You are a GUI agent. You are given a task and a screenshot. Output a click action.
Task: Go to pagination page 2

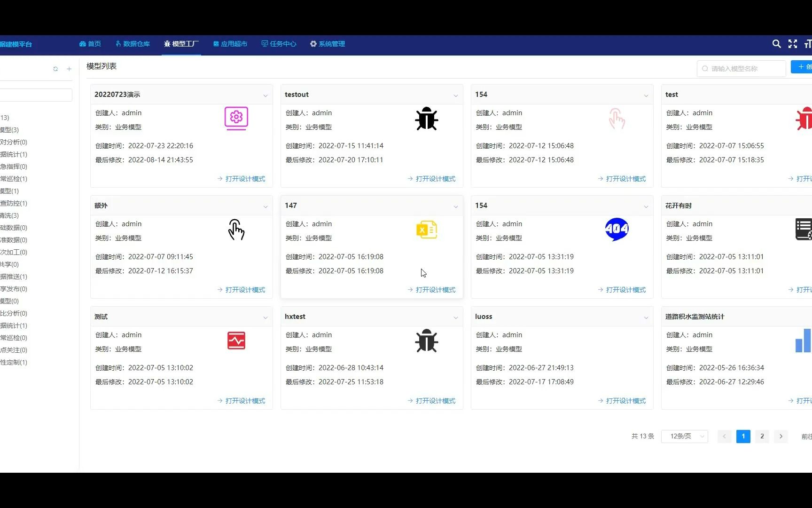(762, 436)
